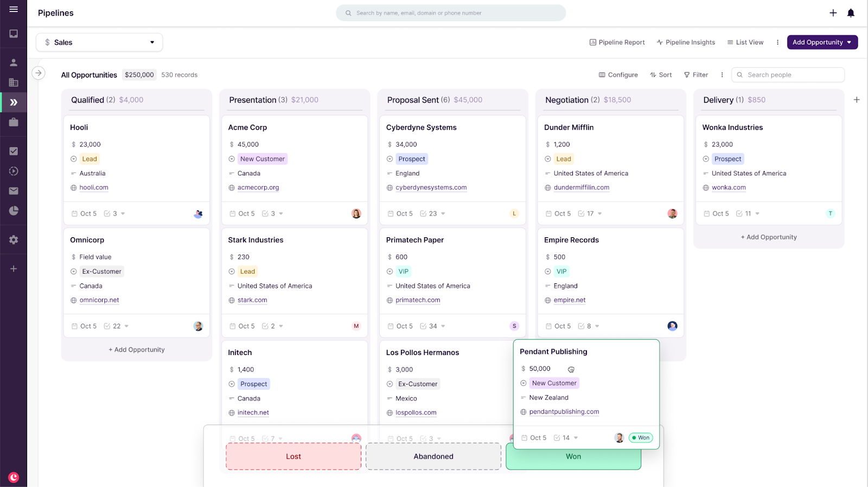
Task: Open Contacts person icon in sidebar
Action: tap(14, 62)
